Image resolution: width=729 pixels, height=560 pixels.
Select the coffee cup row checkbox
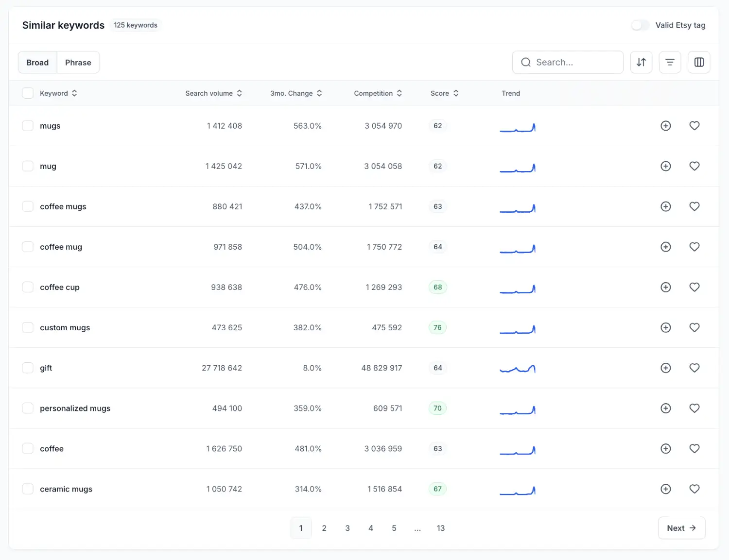pos(28,287)
